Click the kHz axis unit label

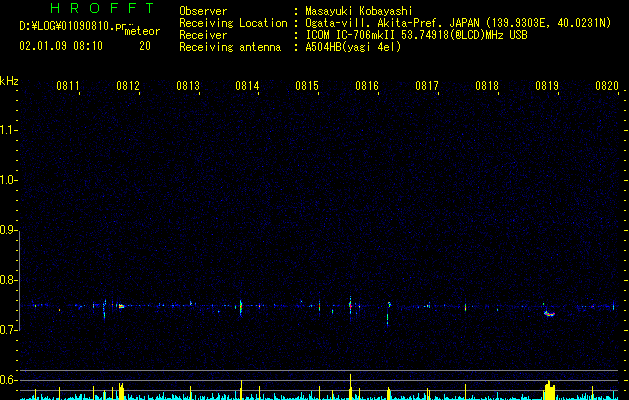[x=9, y=81]
